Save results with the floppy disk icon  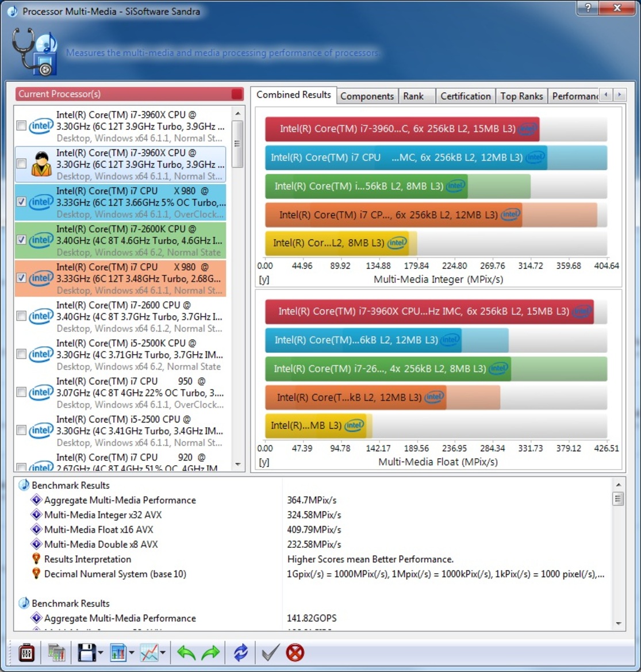click(87, 652)
